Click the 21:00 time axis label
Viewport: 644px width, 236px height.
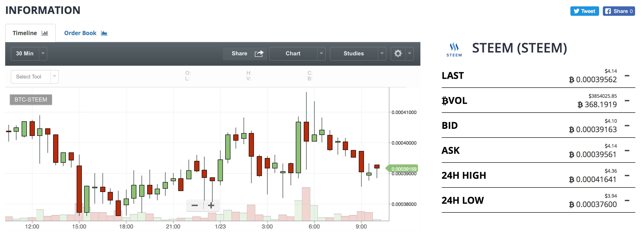[x=173, y=227]
